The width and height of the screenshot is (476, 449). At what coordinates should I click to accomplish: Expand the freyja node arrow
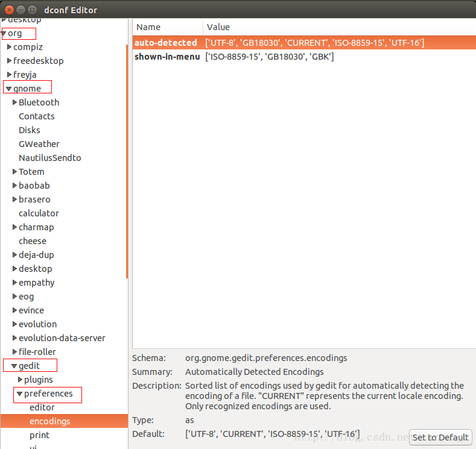click(9, 74)
